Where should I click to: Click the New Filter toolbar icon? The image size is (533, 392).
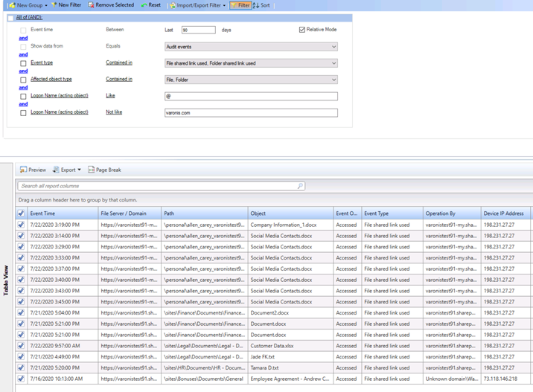[54, 5]
